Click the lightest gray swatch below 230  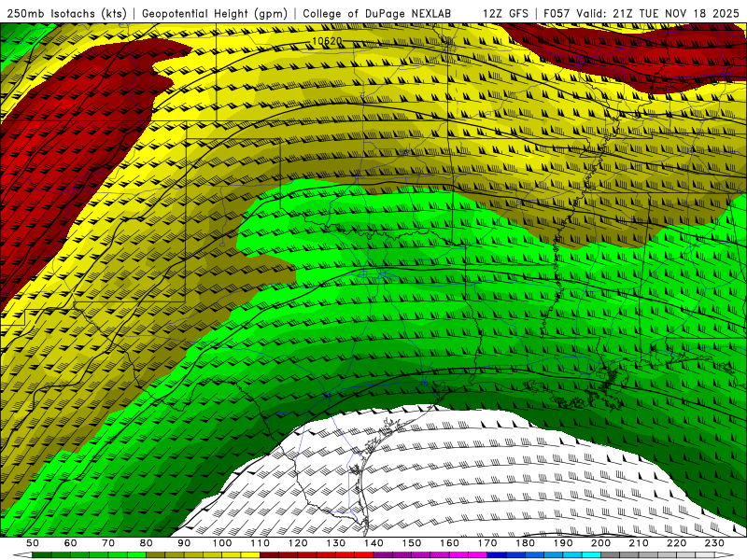[x=705, y=555]
